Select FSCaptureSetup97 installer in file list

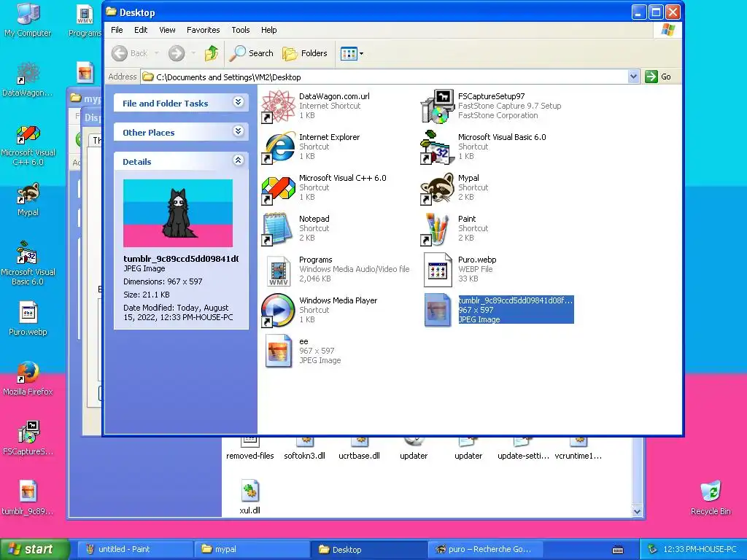pyautogui.click(x=491, y=106)
